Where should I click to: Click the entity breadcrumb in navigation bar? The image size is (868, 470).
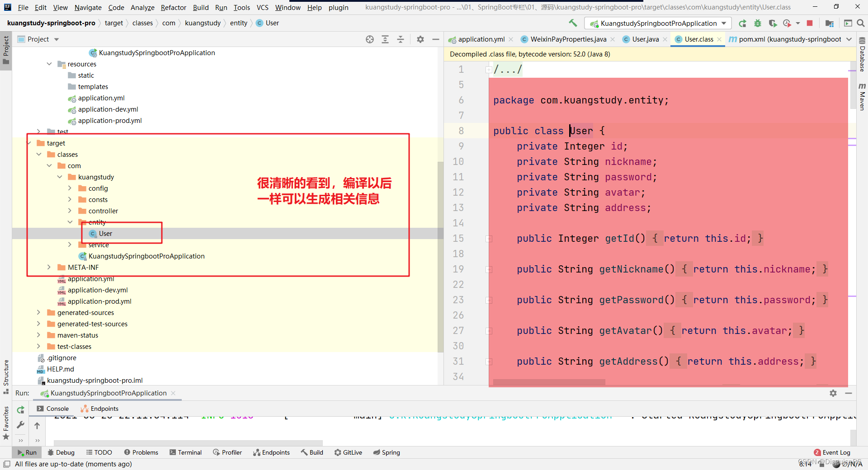(x=239, y=23)
